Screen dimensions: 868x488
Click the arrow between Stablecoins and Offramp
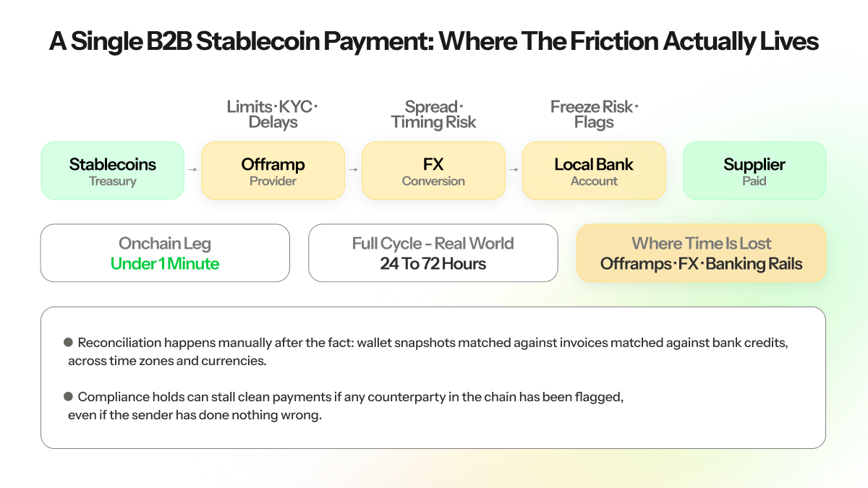[193, 170]
